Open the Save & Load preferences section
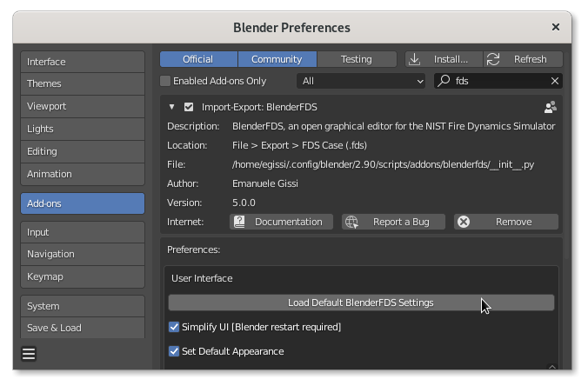This screenshot has width=588, height=386. [x=83, y=328]
